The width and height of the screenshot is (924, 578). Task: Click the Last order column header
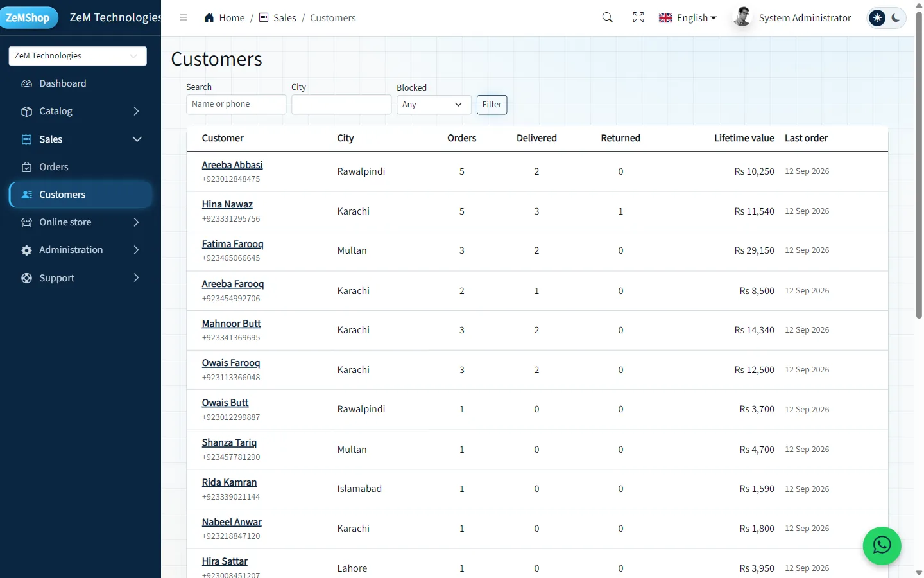[x=807, y=138]
